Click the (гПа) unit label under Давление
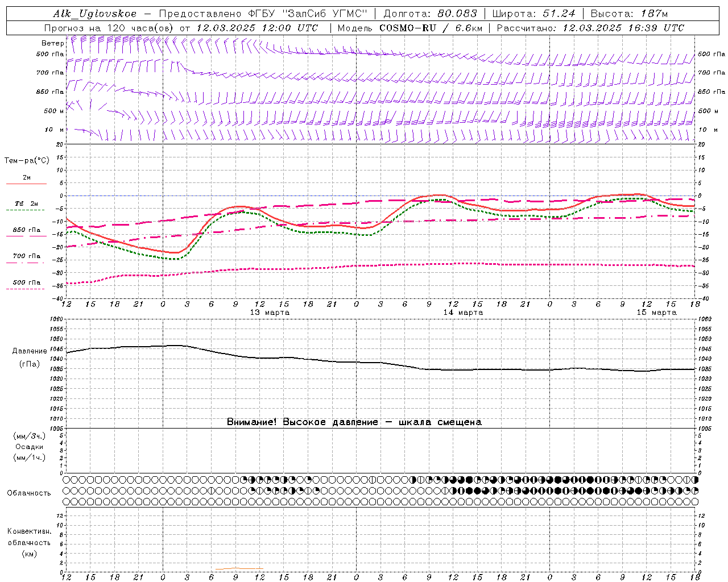728x582 pixels. [x=30, y=364]
